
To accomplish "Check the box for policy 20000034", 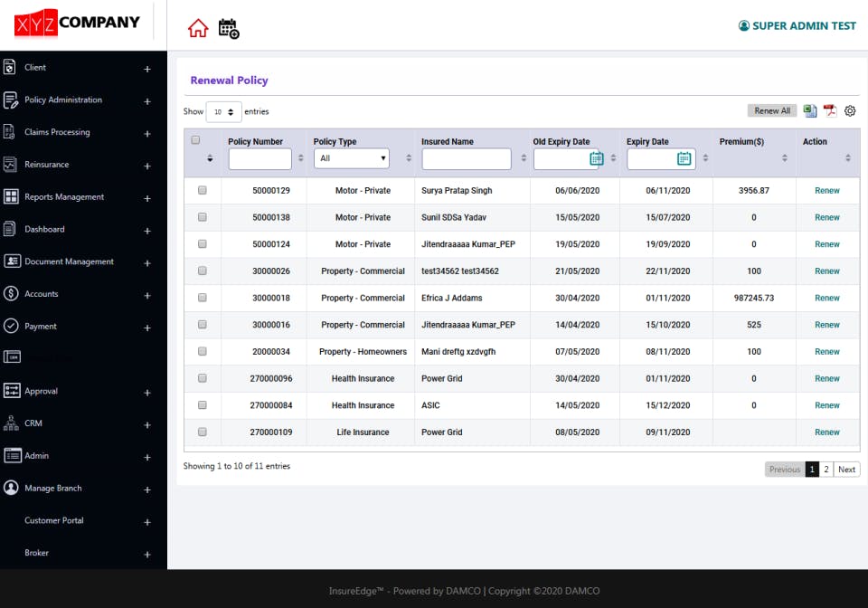I will 202,351.
